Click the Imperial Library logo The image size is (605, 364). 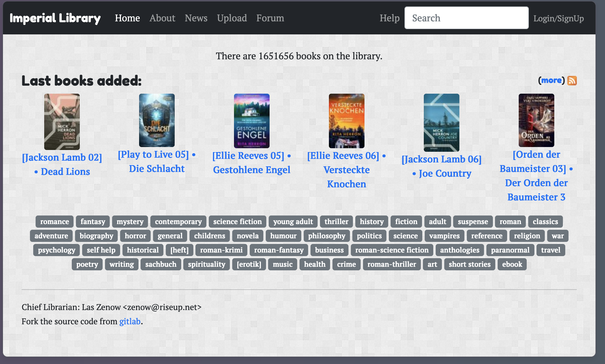[x=55, y=18]
